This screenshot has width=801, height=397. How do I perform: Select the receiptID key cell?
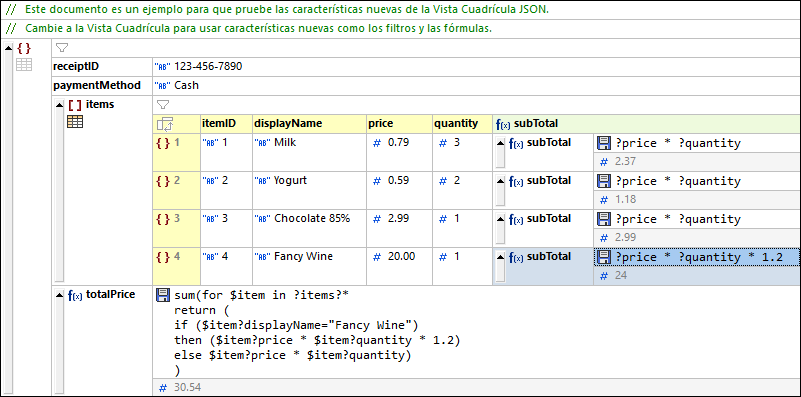tap(102, 66)
